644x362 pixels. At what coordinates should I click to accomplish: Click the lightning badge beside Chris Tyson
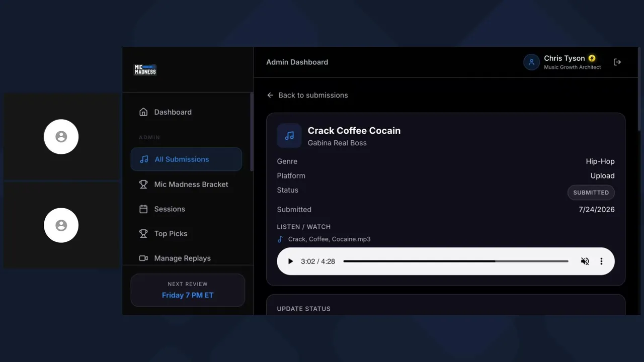(x=592, y=58)
